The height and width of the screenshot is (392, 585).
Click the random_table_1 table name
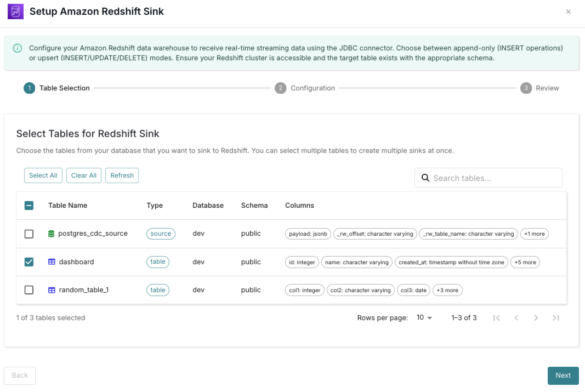point(84,290)
